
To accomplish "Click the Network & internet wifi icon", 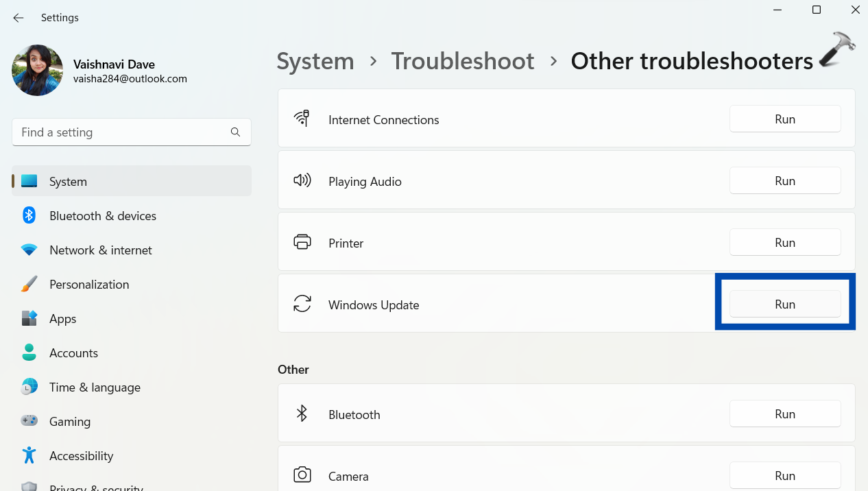I will 29,250.
